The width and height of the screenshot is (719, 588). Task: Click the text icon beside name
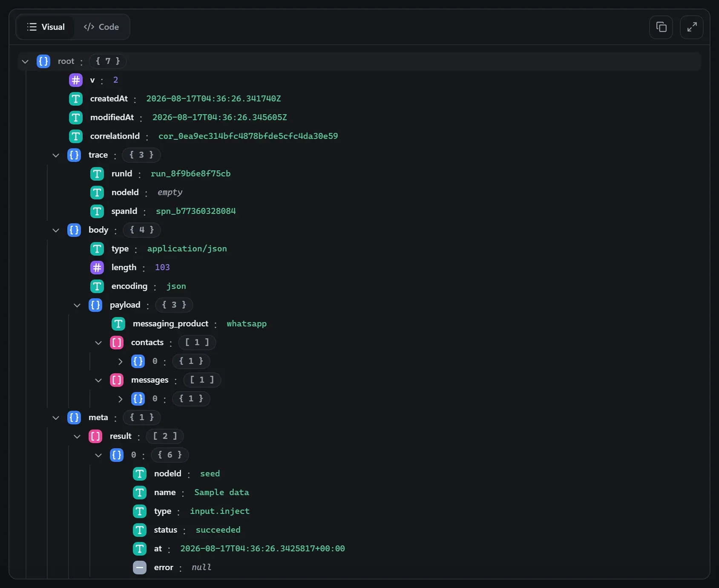pos(140,493)
